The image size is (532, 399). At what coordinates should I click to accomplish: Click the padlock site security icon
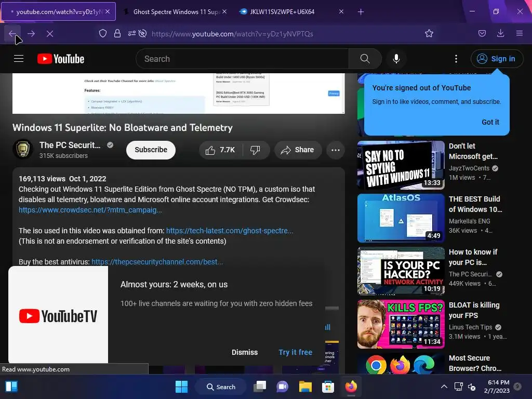tap(117, 33)
